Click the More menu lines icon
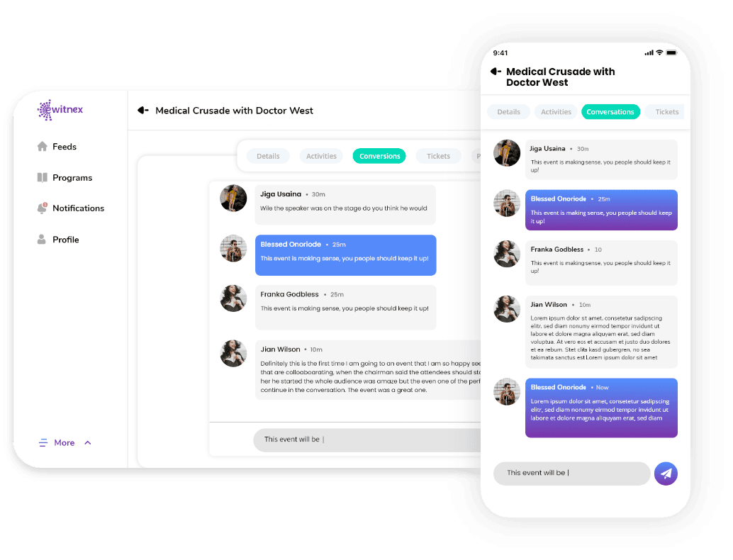 tap(43, 442)
